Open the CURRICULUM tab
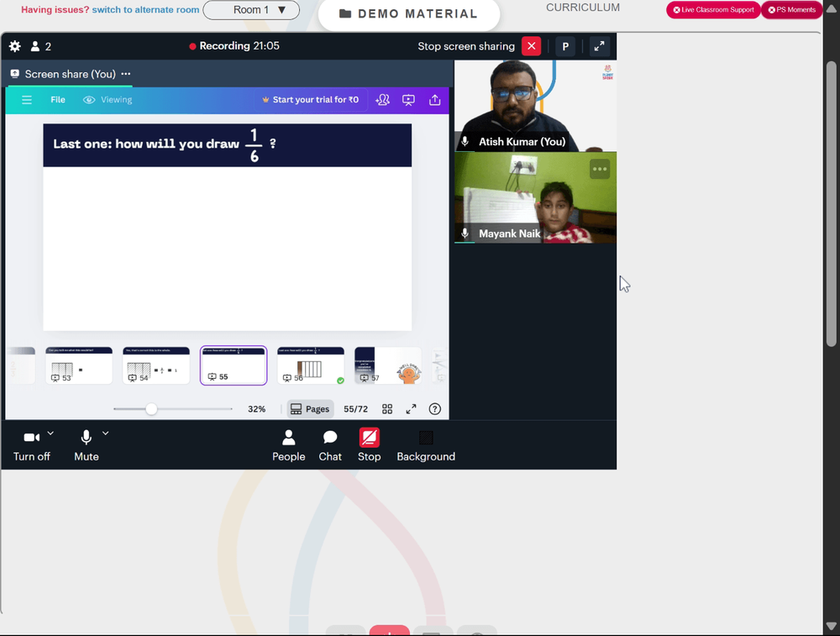The width and height of the screenshot is (840, 636). [583, 8]
